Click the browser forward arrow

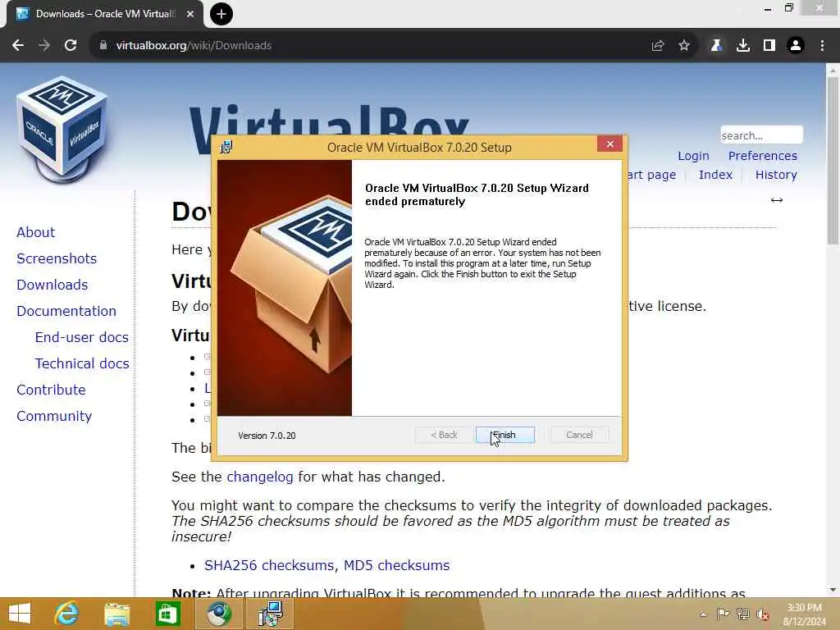click(44, 46)
